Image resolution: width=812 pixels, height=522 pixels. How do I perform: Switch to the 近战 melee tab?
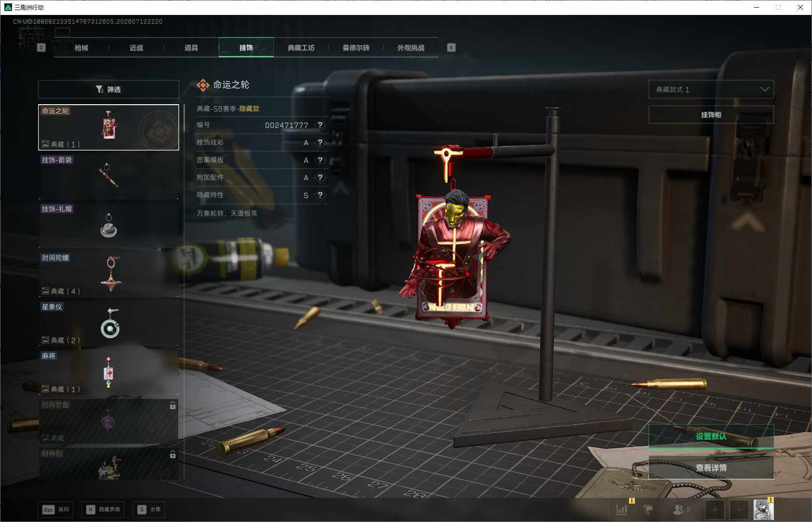tap(136, 48)
